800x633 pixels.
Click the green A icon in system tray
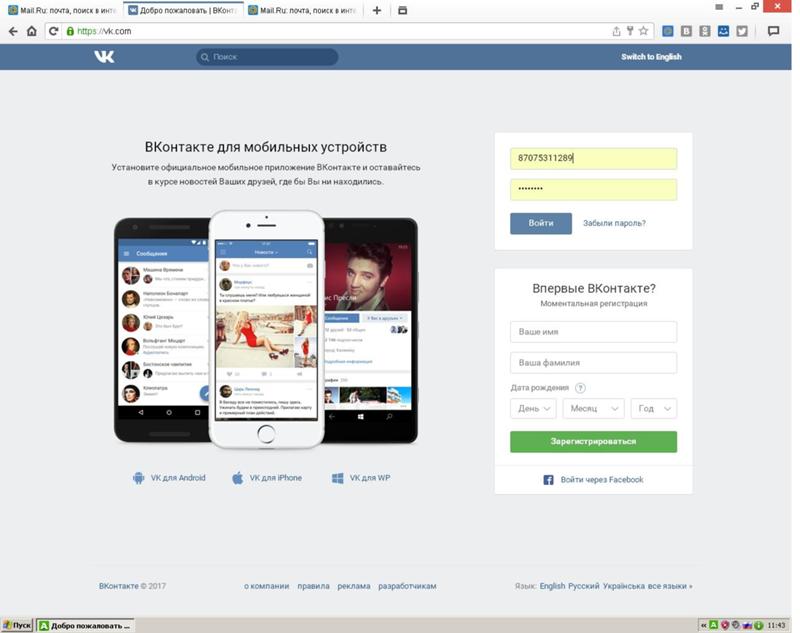pyautogui.click(x=714, y=625)
